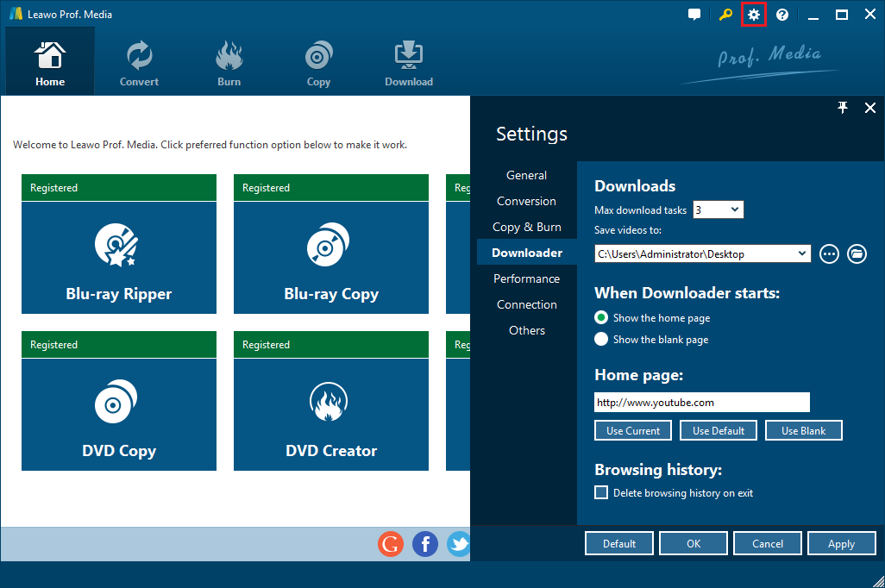885x588 pixels.
Task: Return to the Home screen
Action: (49, 60)
